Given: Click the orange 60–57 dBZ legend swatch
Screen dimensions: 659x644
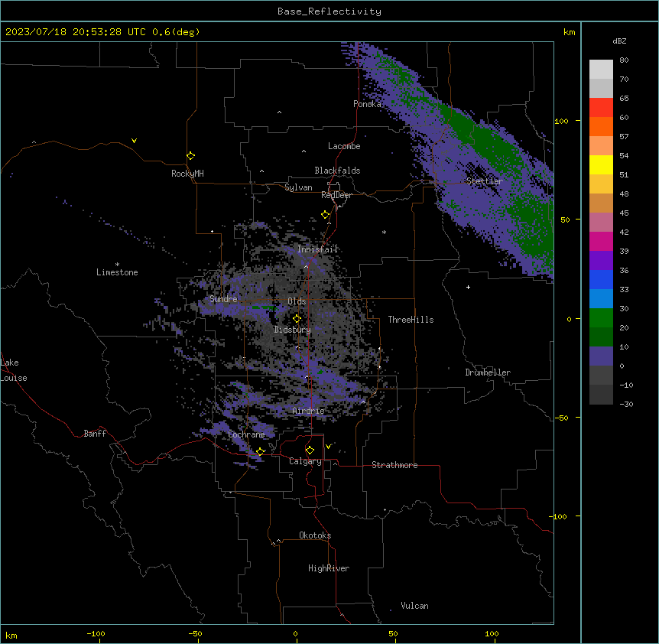Looking at the screenshot, I should point(601,126).
